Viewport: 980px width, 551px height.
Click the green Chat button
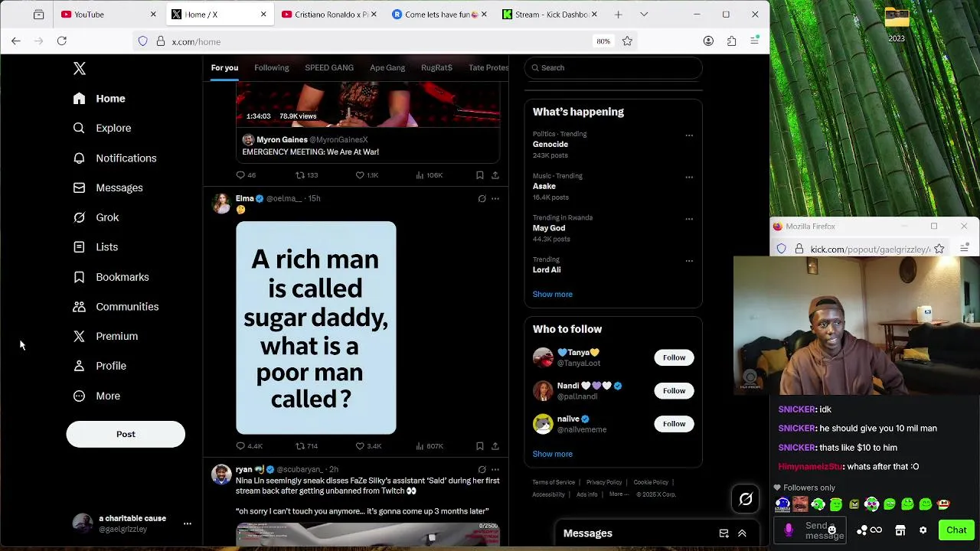956,530
